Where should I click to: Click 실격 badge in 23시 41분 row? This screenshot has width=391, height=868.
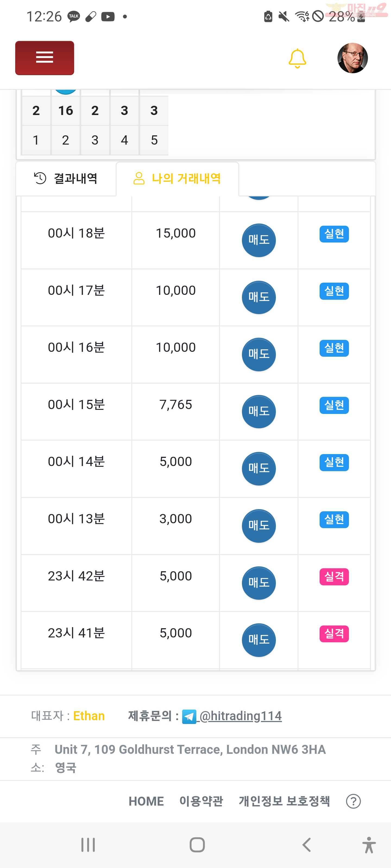pos(334,633)
